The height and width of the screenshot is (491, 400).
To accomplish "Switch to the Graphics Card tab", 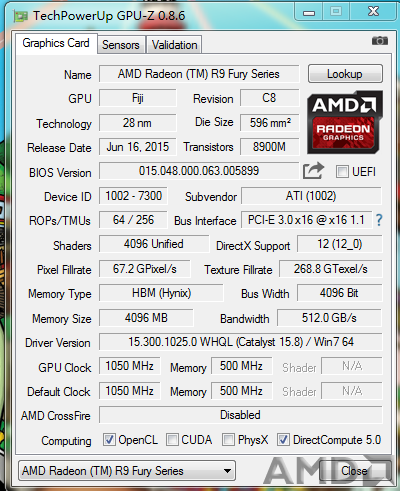I will [x=56, y=43].
